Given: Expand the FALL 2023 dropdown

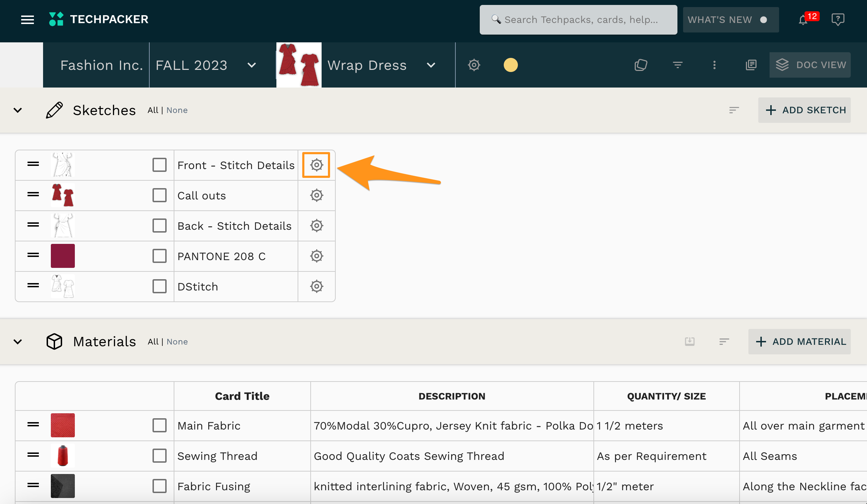Looking at the screenshot, I should 251,65.
